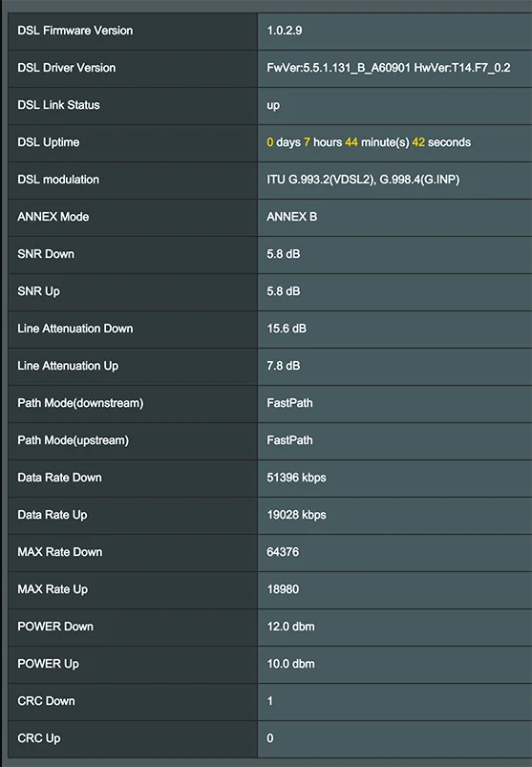Click the SNR Down label
532x767 pixels.
(46, 254)
